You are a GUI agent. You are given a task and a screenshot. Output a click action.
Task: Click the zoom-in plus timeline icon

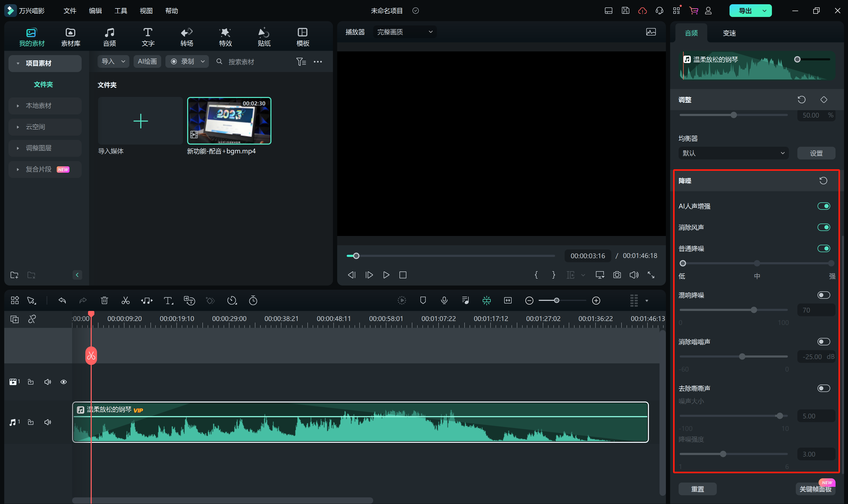pyautogui.click(x=596, y=301)
